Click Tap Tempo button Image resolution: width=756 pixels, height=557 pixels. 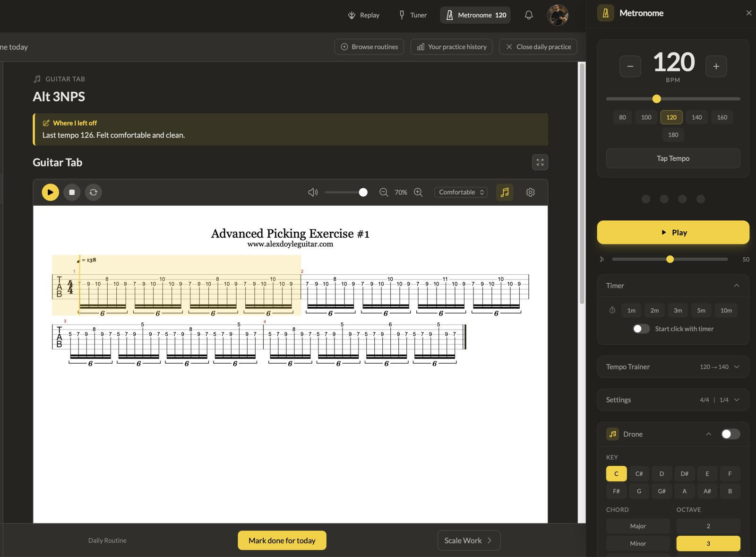(x=673, y=158)
